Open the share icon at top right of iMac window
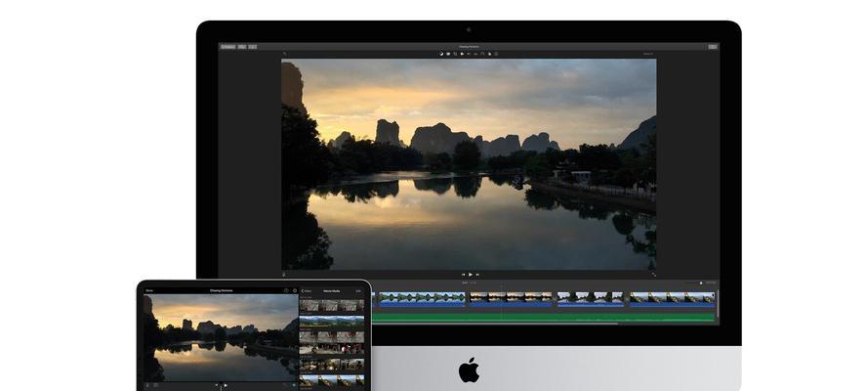 (712, 46)
